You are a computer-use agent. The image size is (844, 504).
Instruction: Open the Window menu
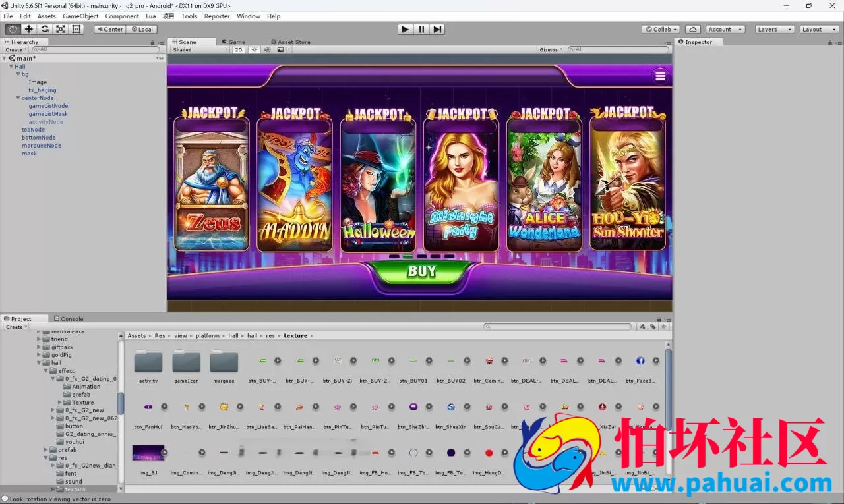[248, 16]
